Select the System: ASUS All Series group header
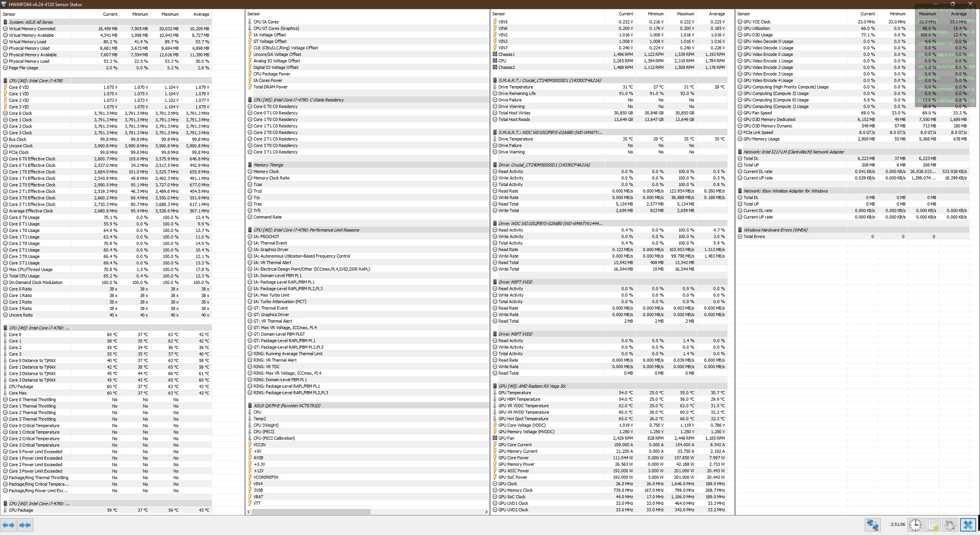 coord(31,22)
